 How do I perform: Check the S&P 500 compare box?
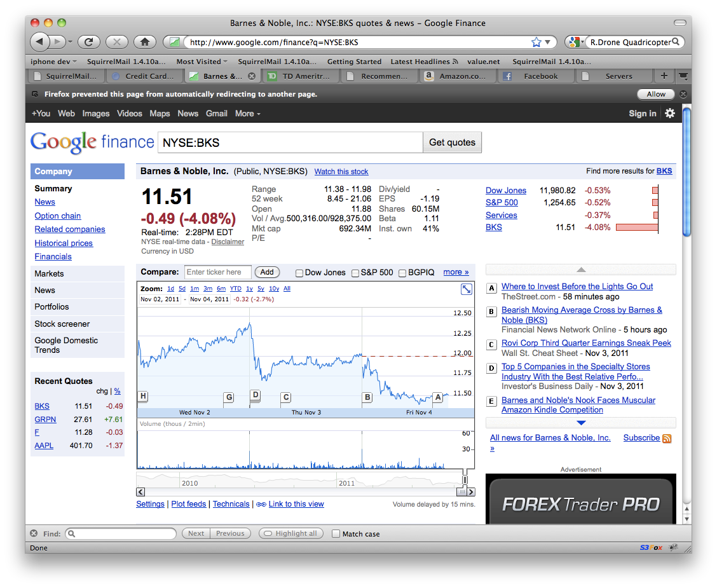(355, 273)
